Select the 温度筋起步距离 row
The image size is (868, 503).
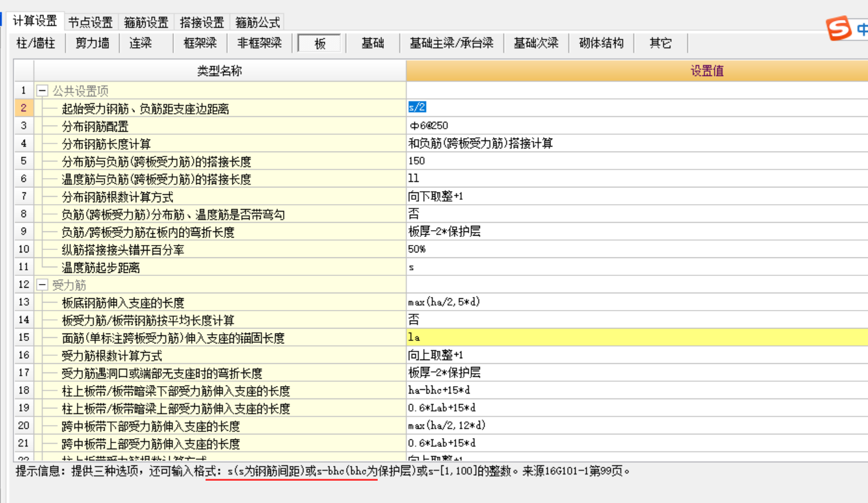[220, 267]
